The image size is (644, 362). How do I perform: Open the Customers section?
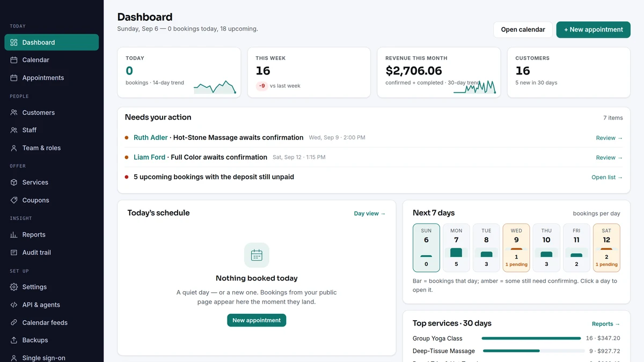52,113
